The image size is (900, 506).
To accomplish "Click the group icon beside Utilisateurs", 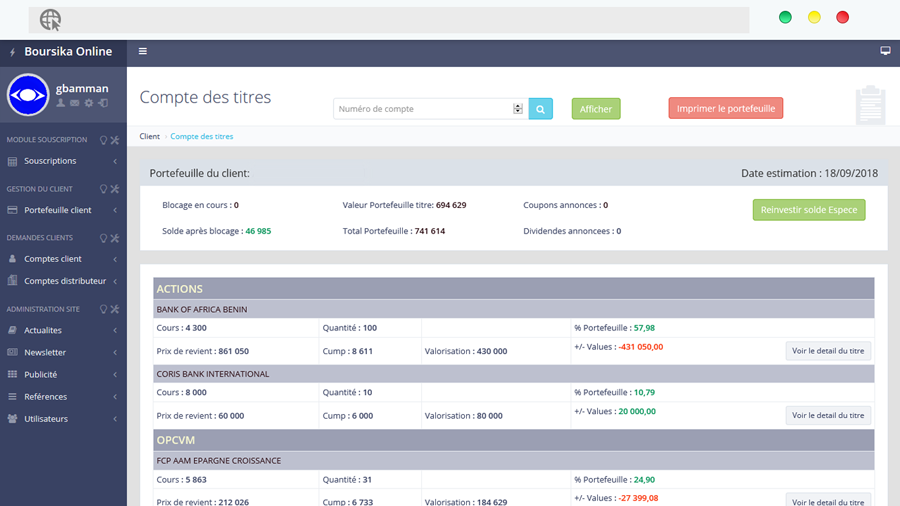I will pyautogui.click(x=12, y=419).
